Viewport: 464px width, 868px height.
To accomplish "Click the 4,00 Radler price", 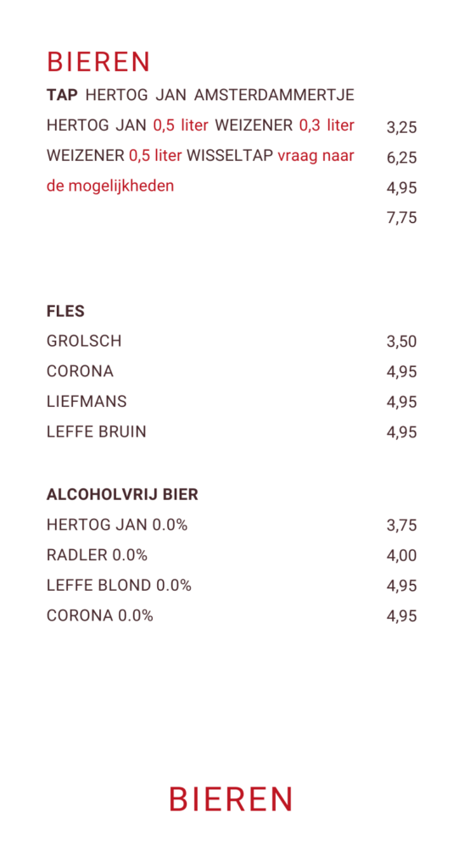I will (x=401, y=555).
